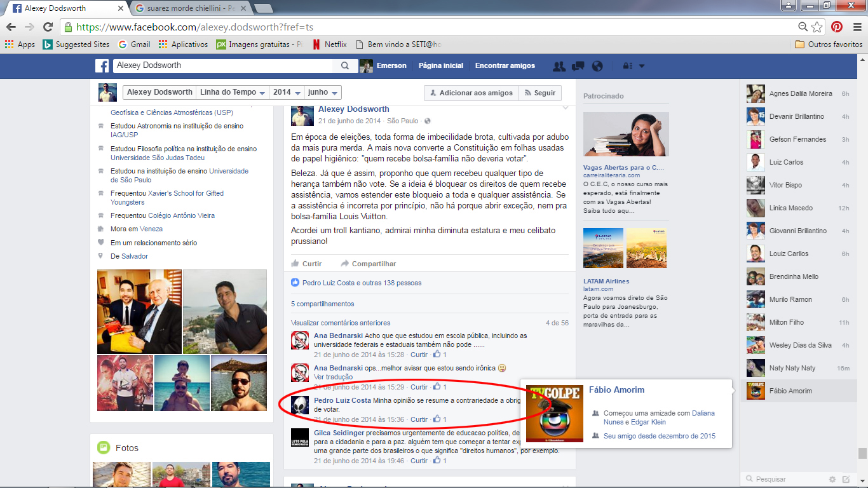
Task: Open Outros favoritos folder
Action: point(829,44)
